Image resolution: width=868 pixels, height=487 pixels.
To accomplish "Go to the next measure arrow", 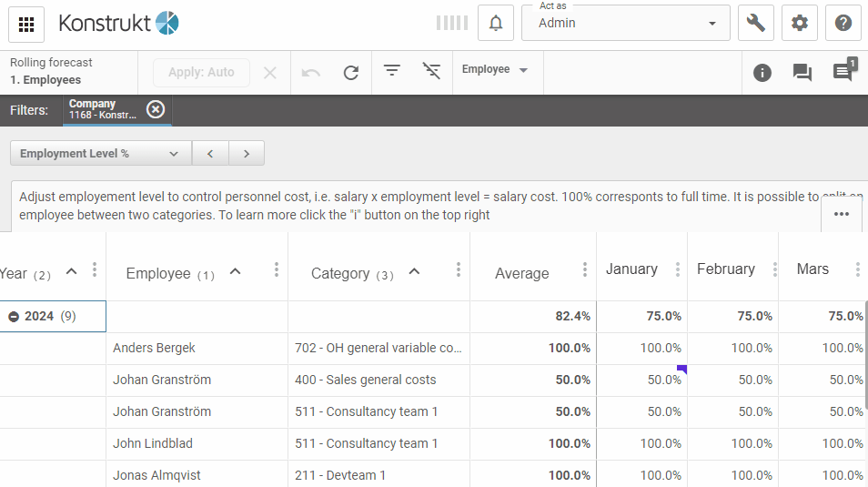I will tap(246, 154).
